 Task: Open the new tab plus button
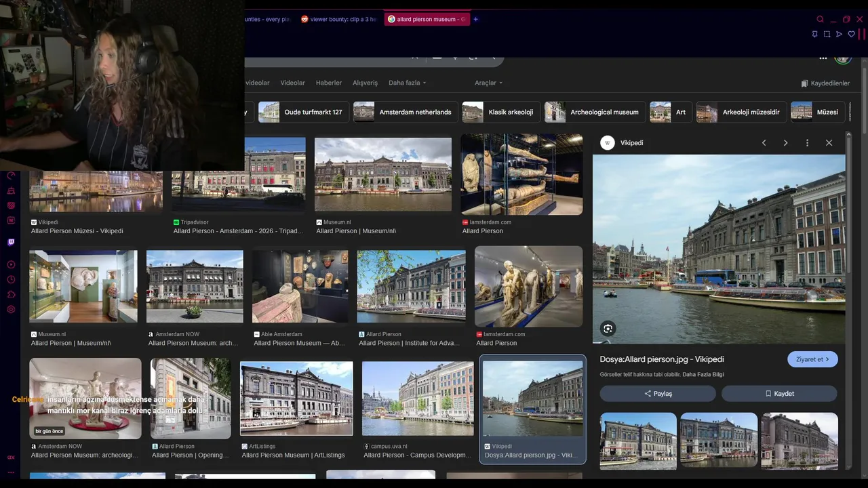tap(475, 19)
